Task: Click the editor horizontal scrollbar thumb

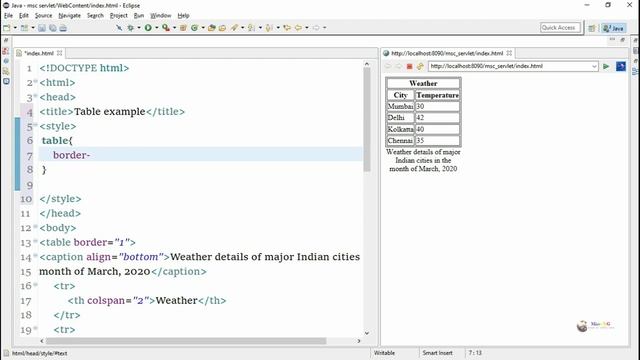Action: coord(186,341)
